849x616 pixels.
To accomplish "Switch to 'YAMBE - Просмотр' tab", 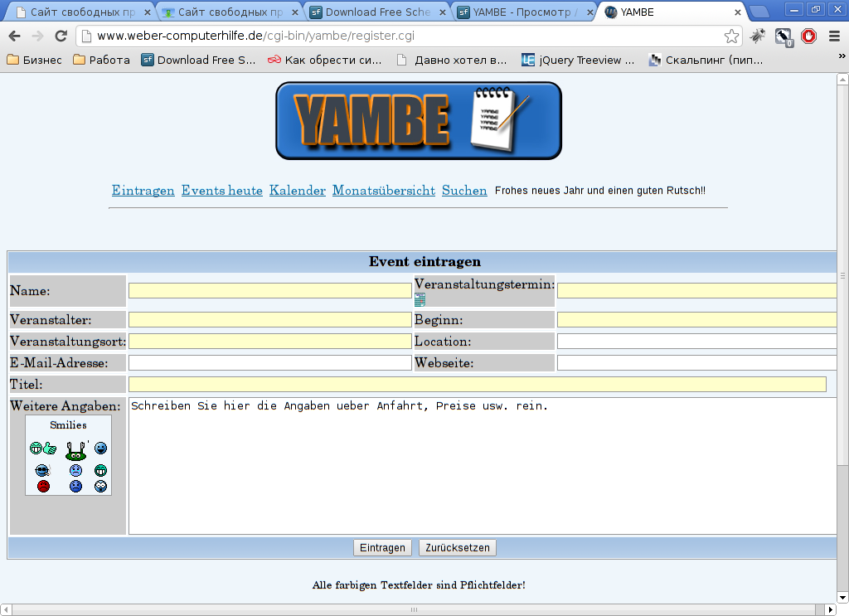I will (x=525, y=12).
